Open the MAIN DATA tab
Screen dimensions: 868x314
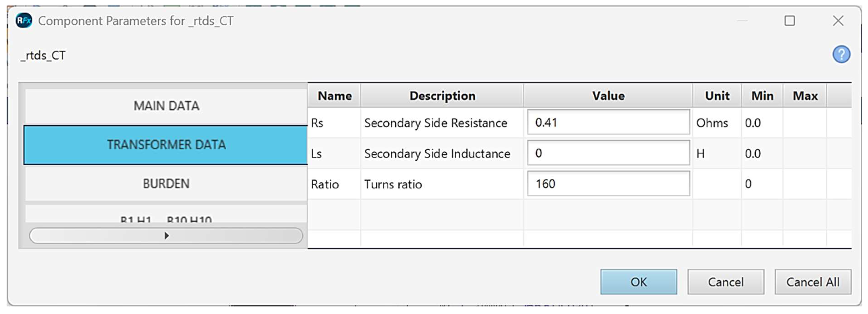(x=166, y=106)
